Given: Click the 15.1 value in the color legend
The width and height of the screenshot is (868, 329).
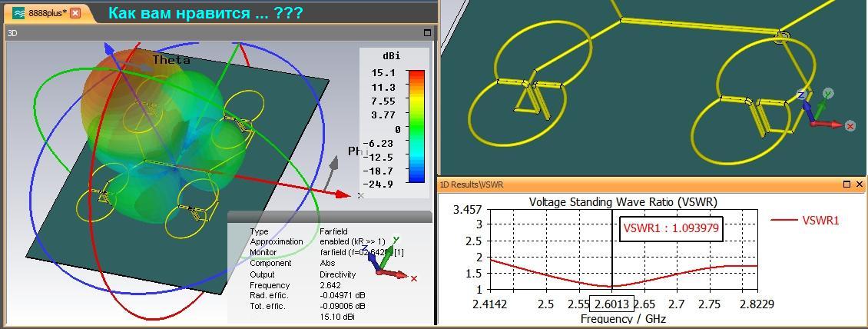Looking at the screenshot, I should (x=383, y=73).
